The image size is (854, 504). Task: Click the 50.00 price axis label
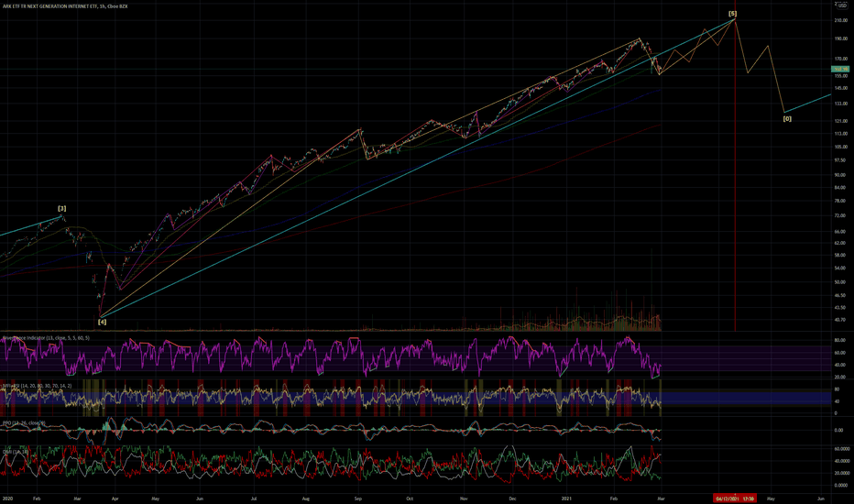(840, 283)
